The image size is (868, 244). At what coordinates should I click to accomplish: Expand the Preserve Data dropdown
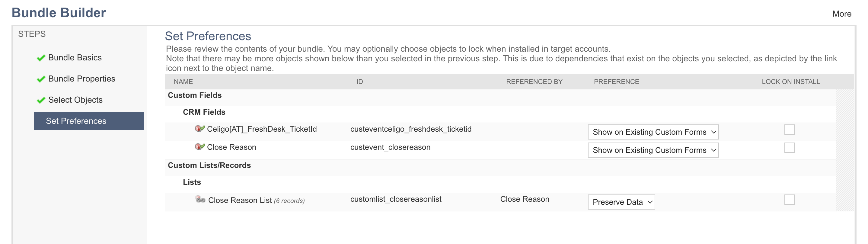[x=621, y=202]
